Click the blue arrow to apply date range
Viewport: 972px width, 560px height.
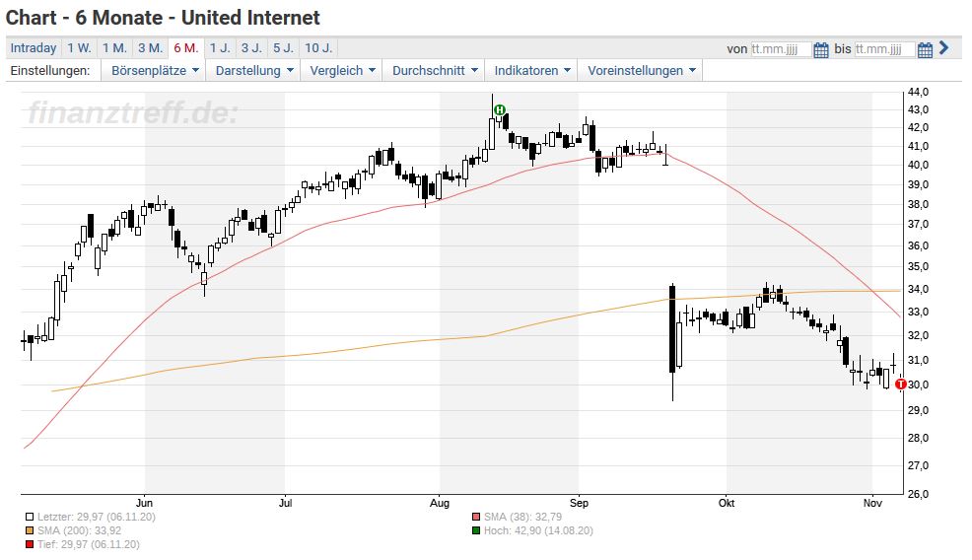[x=944, y=48]
